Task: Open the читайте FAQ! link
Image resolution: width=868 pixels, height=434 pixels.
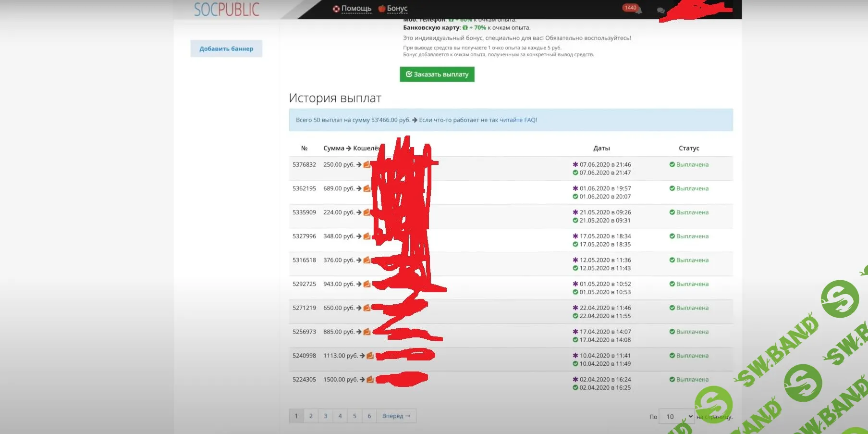Action: (x=518, y=120)
